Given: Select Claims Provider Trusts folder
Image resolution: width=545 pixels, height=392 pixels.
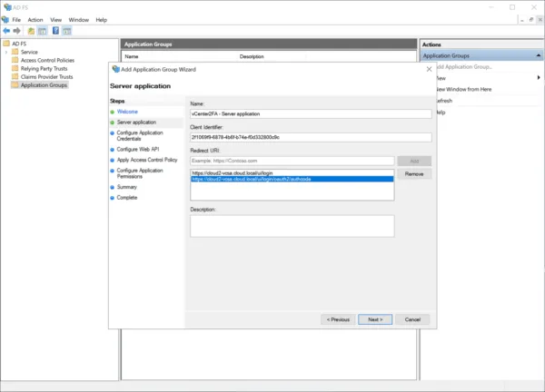Looking at the screenshot, I should coord(46,77).
